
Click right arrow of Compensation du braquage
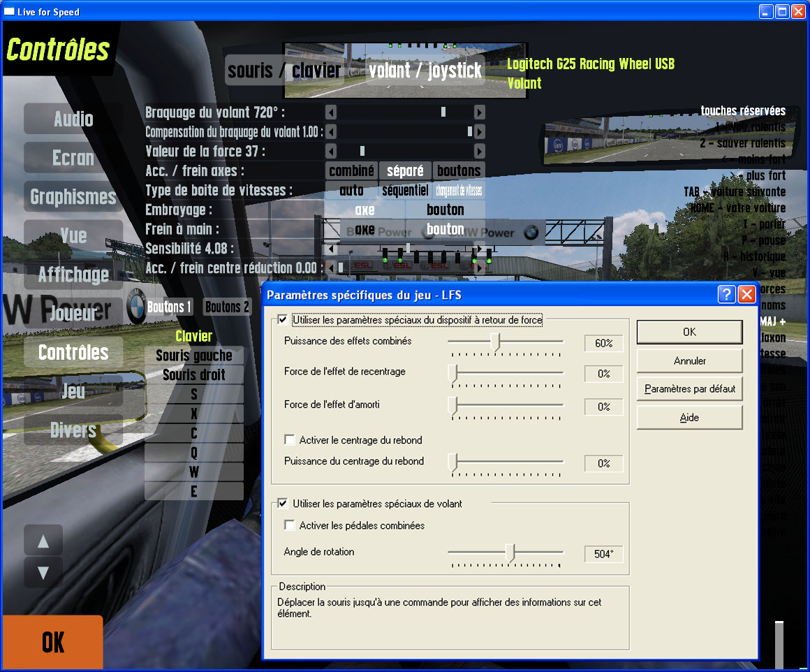click(480, 132)
